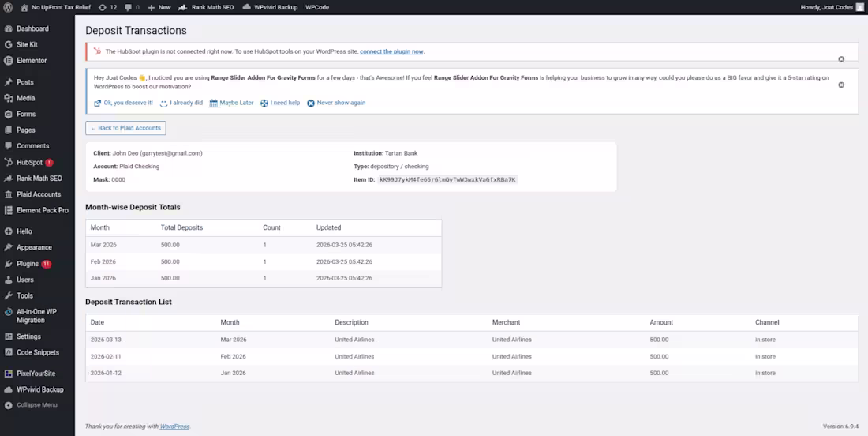Open the WPCode admin bar item
Image resolution: width=868 pixels, height=436 pixels.
click(317, 7)
